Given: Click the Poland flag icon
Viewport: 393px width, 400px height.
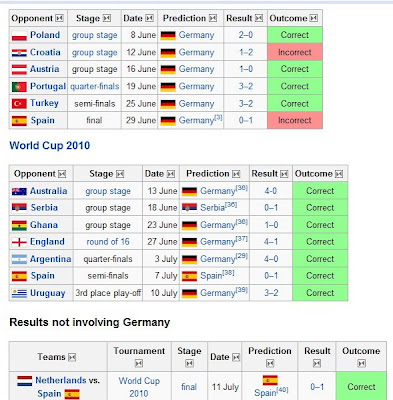Looking at the screenshot, I should pos(19,35).
